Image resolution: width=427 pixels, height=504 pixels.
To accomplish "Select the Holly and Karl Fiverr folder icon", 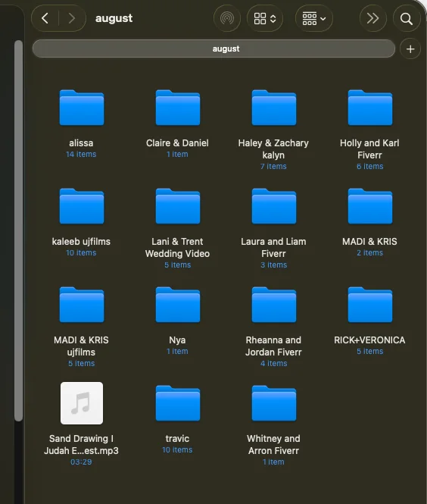I will click(370, 108).
